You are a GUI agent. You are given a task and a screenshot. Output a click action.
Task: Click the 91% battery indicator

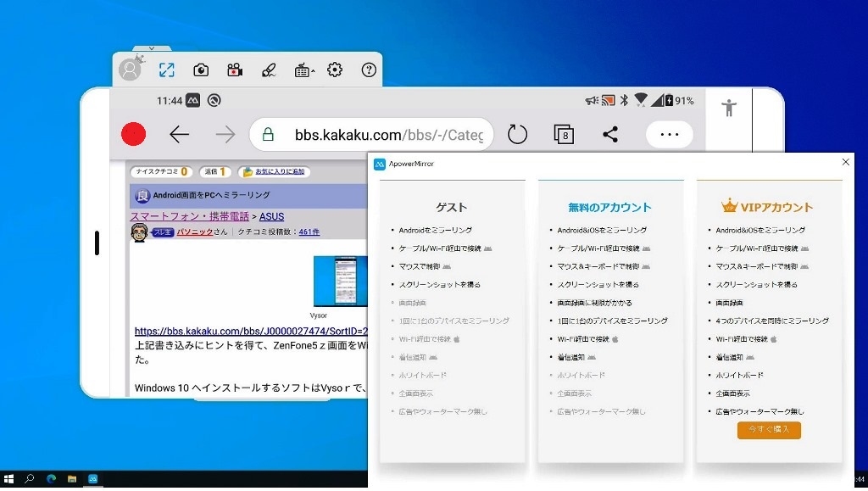pyautogui.click(x=679, y=100)
